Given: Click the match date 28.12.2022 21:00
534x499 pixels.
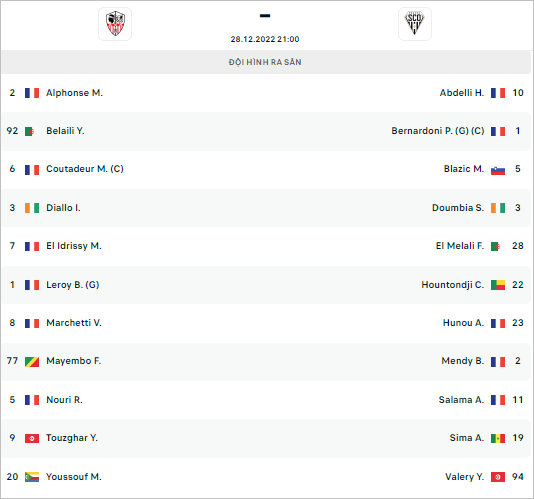Looking at the screenshot, I should pos(265,39).
